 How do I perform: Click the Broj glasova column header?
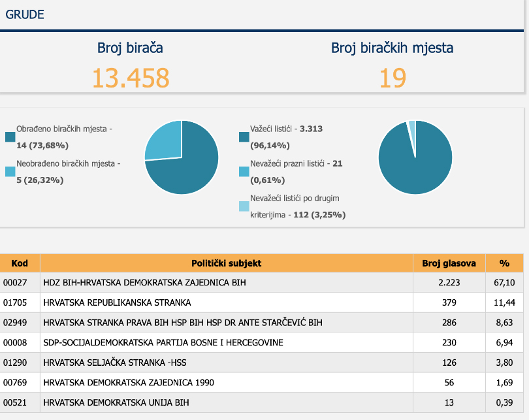coord(449,263)
